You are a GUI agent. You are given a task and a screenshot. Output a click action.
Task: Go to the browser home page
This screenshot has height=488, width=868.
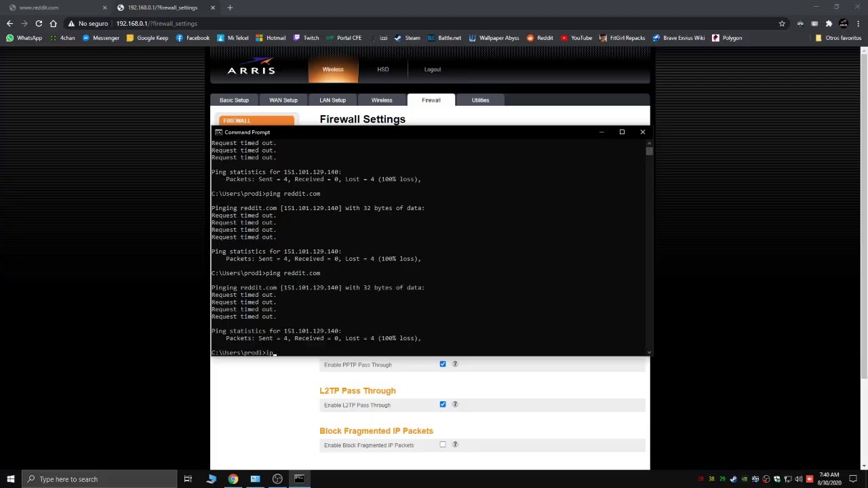tap(53, 24)
